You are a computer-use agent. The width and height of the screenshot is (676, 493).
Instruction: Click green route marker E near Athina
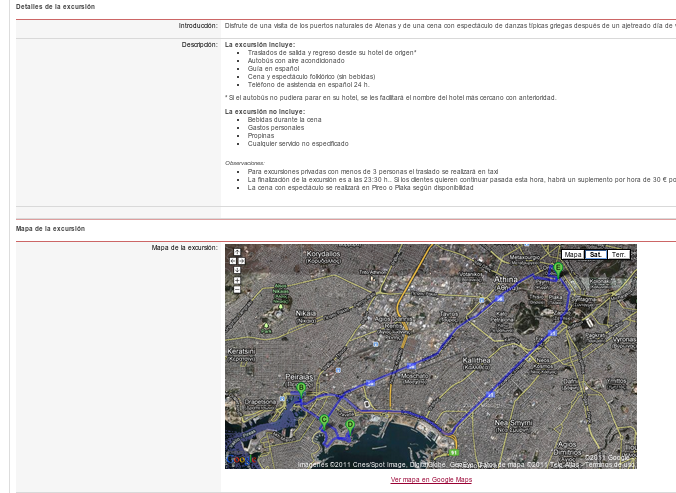(x=558, y=266)
